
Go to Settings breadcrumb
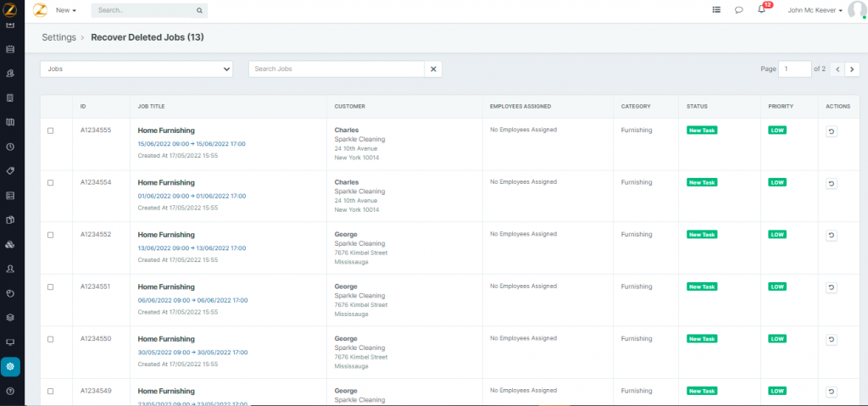58,37
